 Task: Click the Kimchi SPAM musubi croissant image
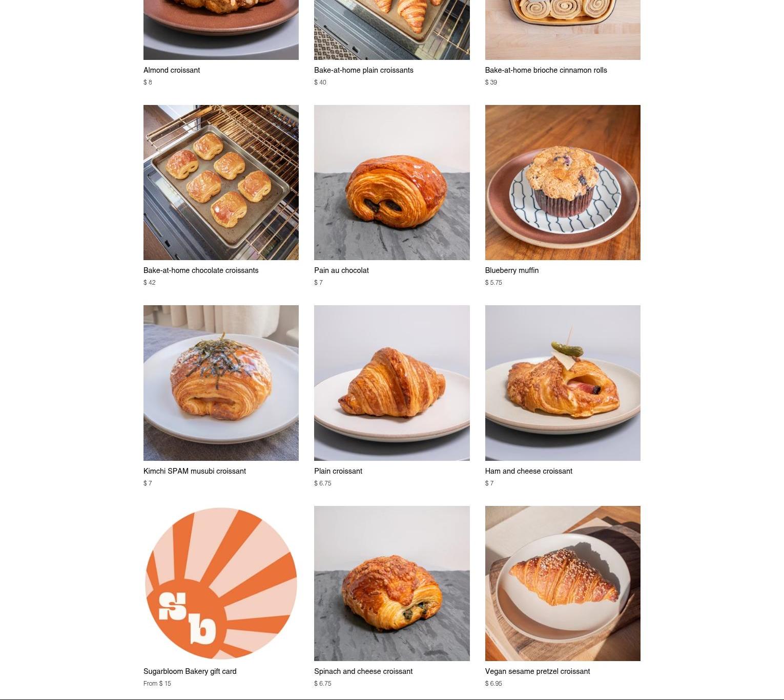tap(221, 383)
